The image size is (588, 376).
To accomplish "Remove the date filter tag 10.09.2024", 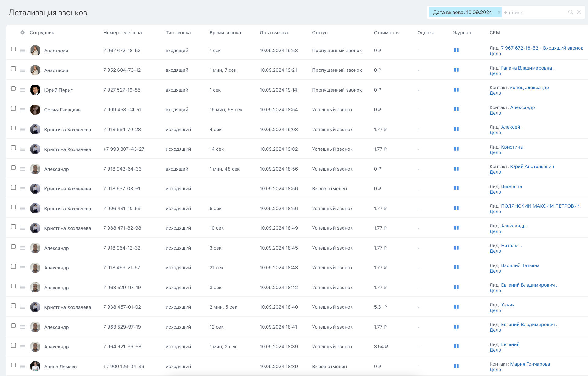I will pyautogui.click(x=499, y=13).
